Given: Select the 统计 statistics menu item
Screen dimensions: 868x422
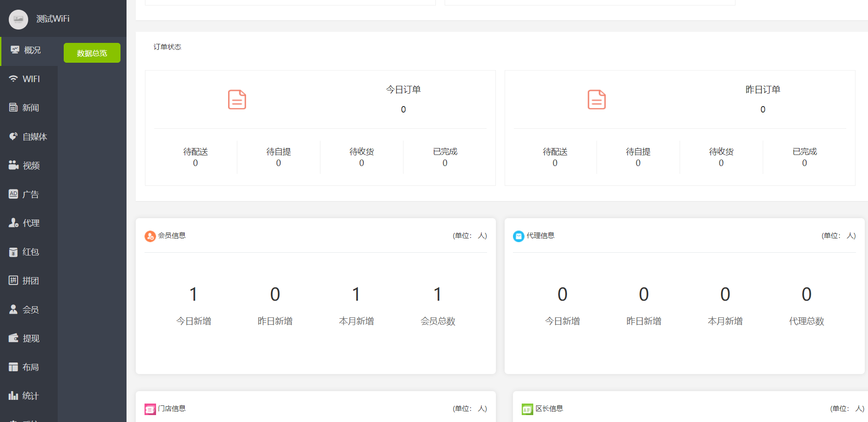Looking at the screenshot, I should (x=29, y=396).
